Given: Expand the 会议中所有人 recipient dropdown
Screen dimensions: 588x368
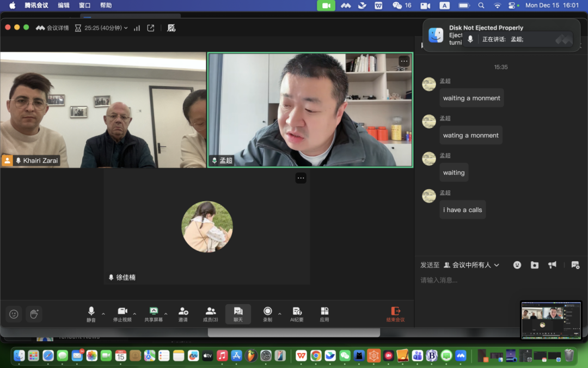Looking at the screenshot, I should 471,265.
